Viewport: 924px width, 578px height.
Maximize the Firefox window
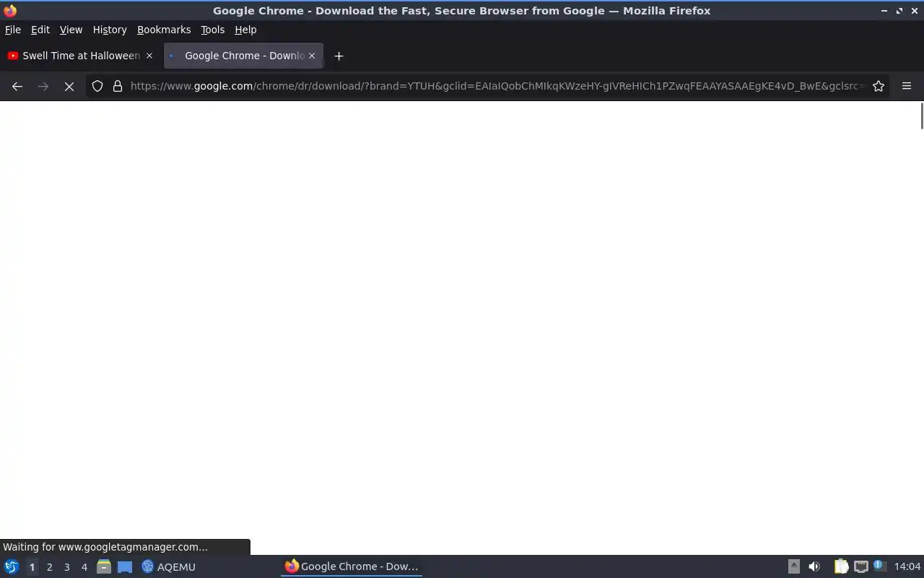pyautogui.click(x=899, y=11)
